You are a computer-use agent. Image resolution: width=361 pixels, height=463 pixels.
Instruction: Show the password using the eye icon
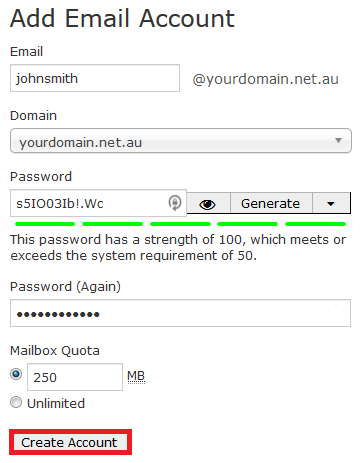coord(208,203)
